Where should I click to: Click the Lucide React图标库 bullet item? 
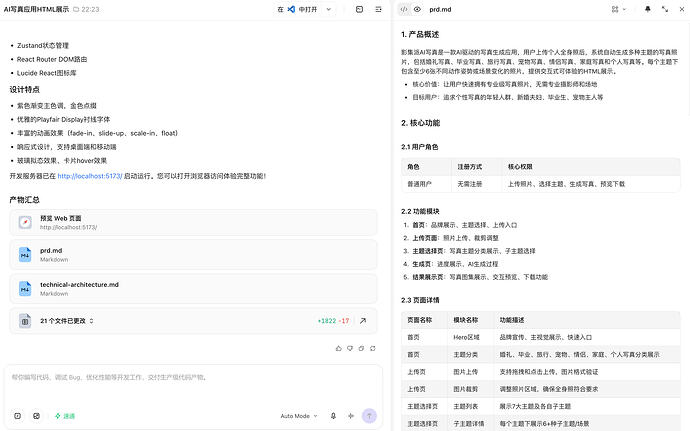coord(47,73)
